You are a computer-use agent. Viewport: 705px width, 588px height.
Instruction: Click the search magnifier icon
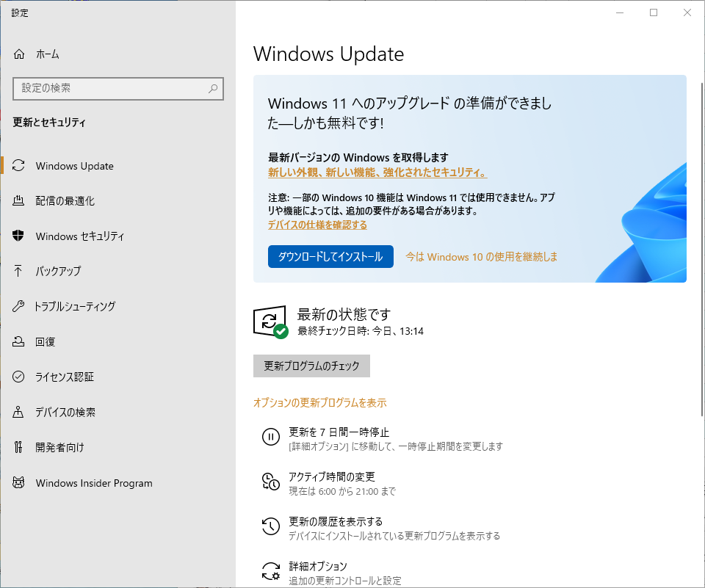click(213, 89)
